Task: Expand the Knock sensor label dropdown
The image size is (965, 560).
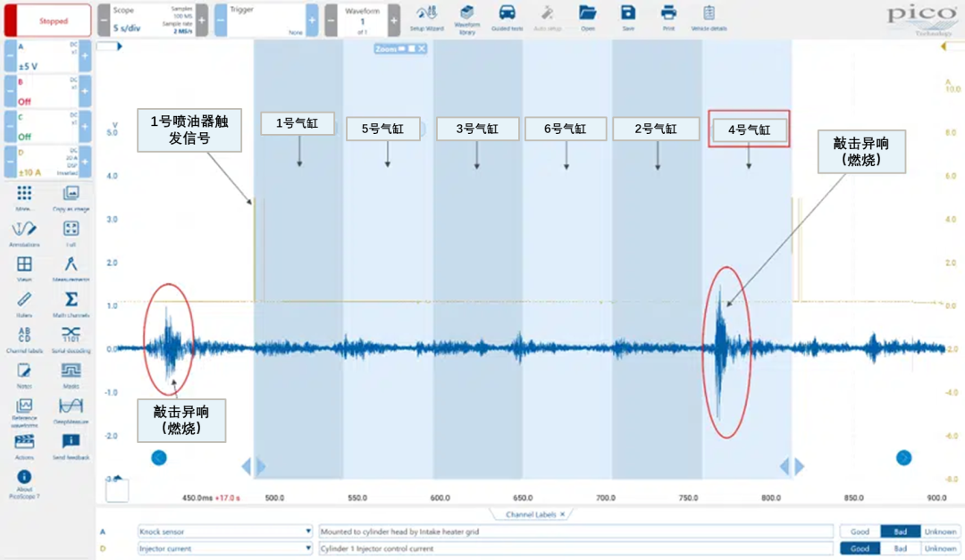Action: (307, 531)
